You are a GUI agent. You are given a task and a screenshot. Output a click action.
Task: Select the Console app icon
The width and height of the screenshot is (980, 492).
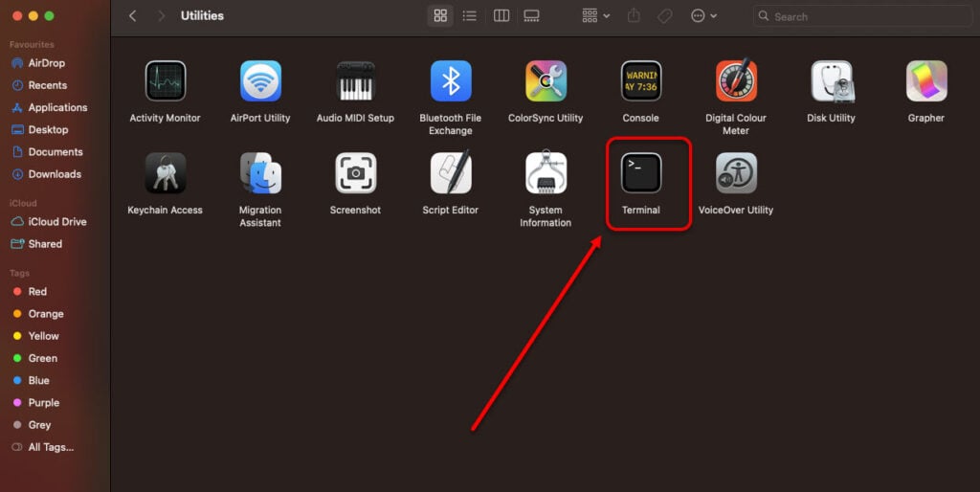640,81
